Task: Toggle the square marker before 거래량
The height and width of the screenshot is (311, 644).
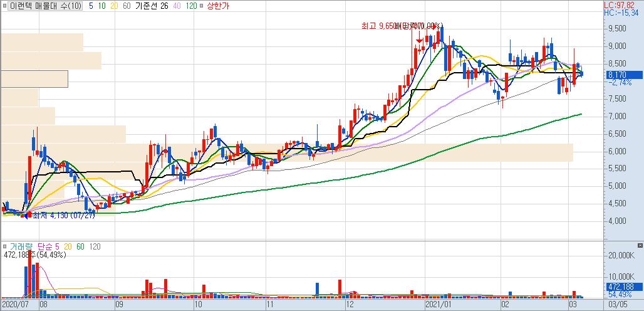Action: point(4,246)
